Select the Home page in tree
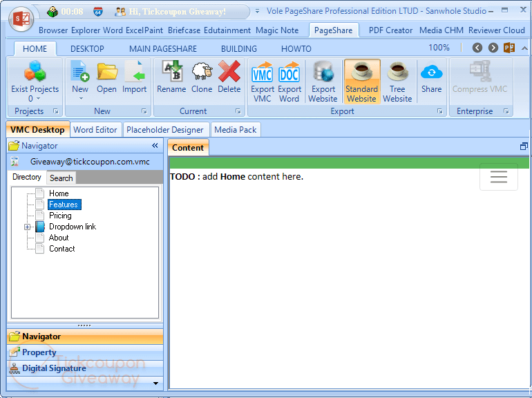Viewport: 532px width, 398px height. [59, 193]
